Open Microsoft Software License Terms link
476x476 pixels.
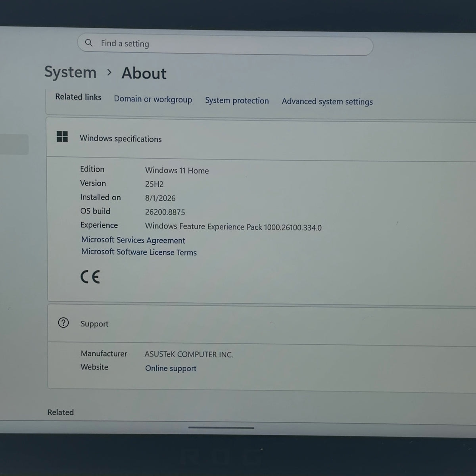coord(139,252)
